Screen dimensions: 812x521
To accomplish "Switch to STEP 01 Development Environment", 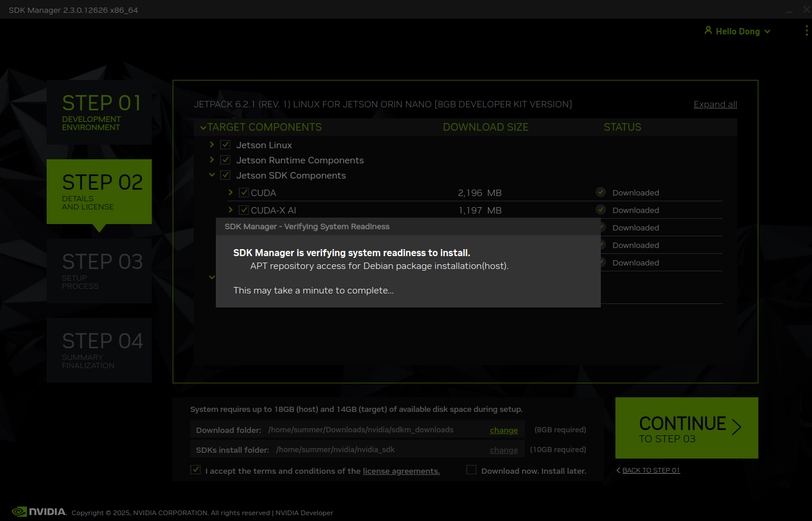I will click(x=99, y=112).
